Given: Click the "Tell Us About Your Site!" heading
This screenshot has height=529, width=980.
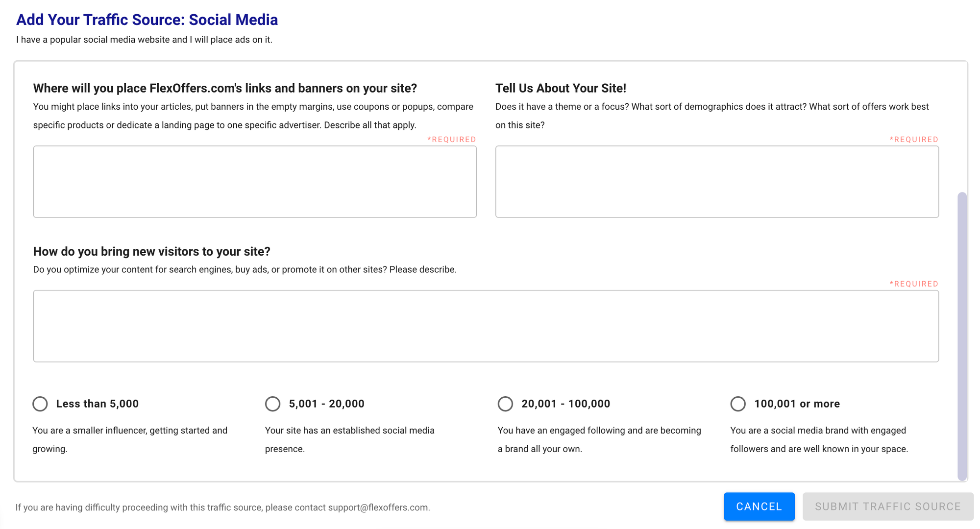Looking at the screenshot, I should click(x=562, y=88).
